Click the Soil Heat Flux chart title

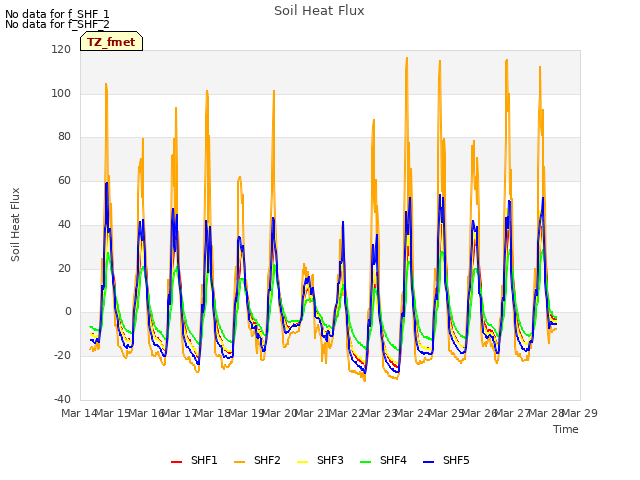pos(319,11)
